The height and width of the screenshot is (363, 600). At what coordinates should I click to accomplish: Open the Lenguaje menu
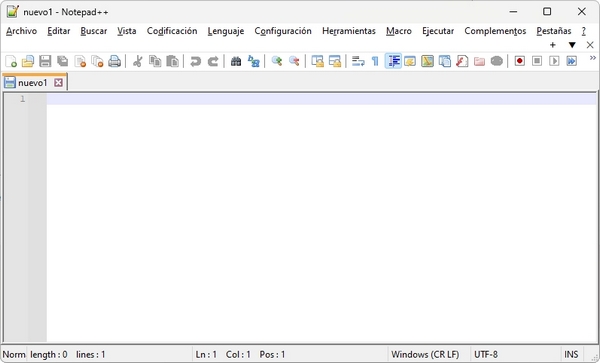pos(226,31)
